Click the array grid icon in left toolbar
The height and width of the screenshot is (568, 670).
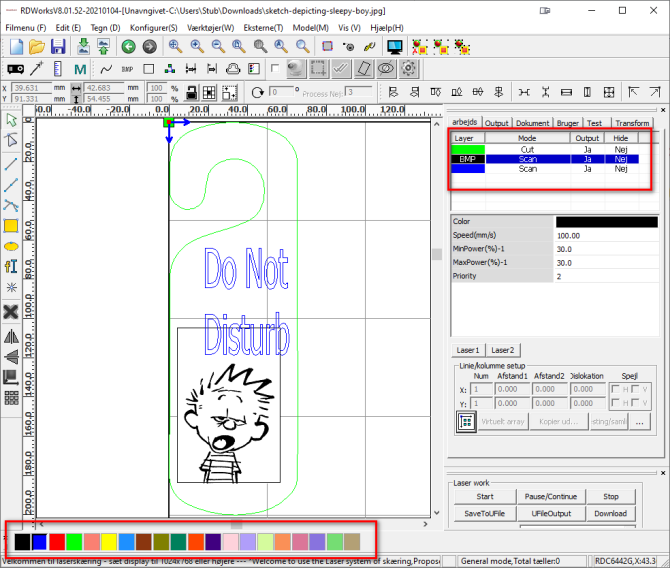point(12,398)
